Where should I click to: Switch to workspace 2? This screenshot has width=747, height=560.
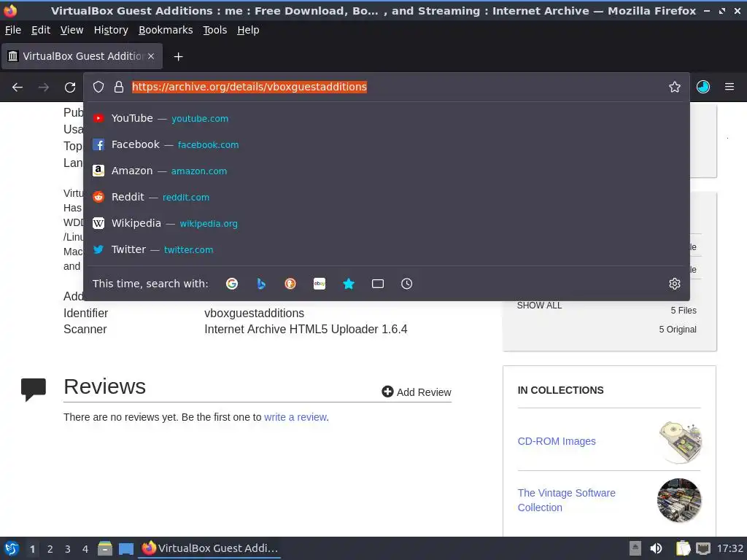tap(50, 549)
